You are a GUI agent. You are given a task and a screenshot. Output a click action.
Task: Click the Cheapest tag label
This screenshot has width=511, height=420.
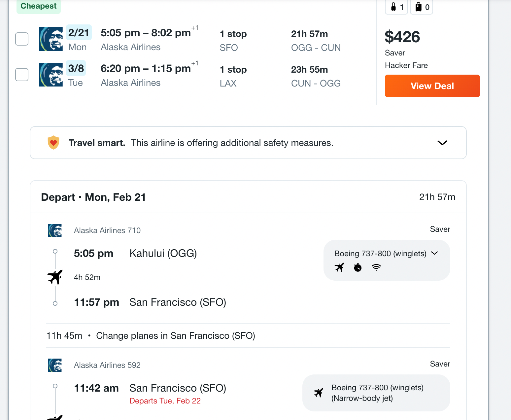tap(39, 6)
